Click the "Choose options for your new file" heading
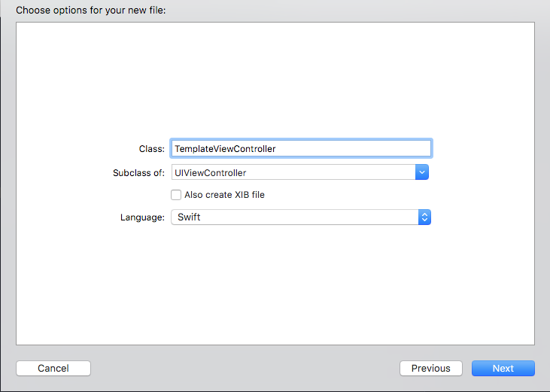This screenshot has width=550, height=392. click(90, 11)
